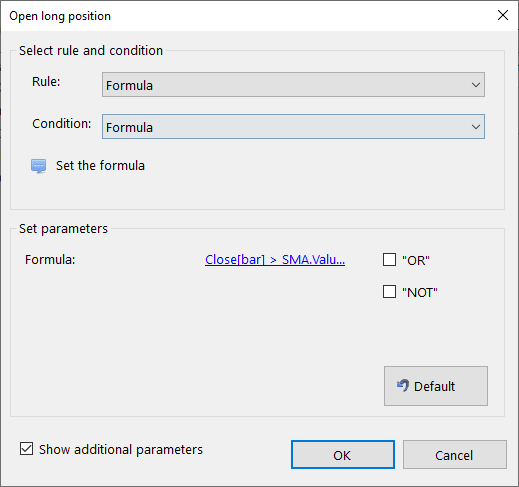The image size is (519, 487).
Task: Click the "Set the formula" hint text
Action: 100,166
